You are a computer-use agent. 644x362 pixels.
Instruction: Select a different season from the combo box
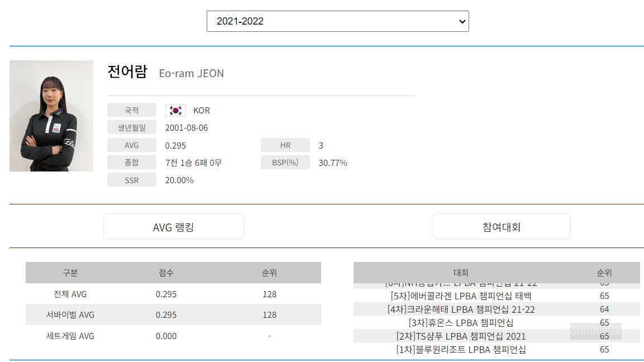[x=337, y=21]
